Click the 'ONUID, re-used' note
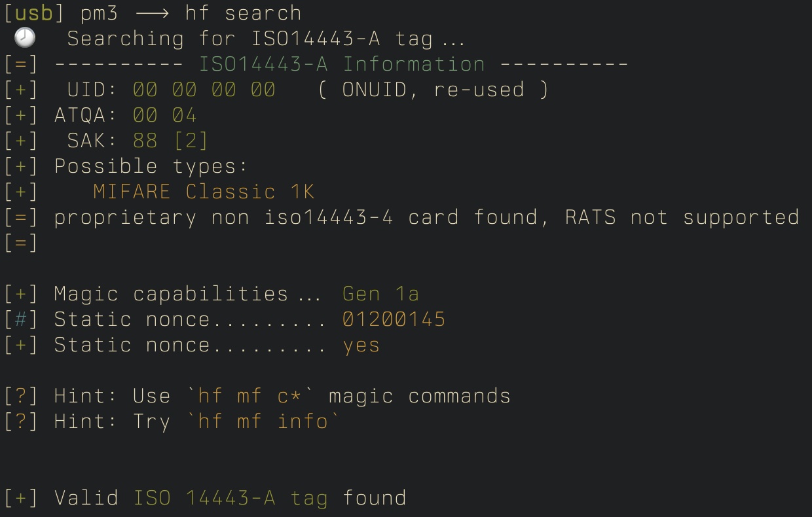 (x=433, y=90)
